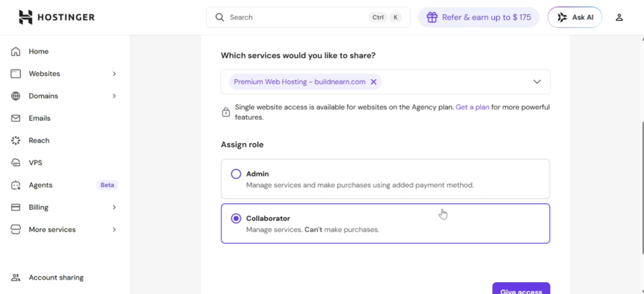Open the user profile icon
The image size is (644, 294).
[619, 18]
